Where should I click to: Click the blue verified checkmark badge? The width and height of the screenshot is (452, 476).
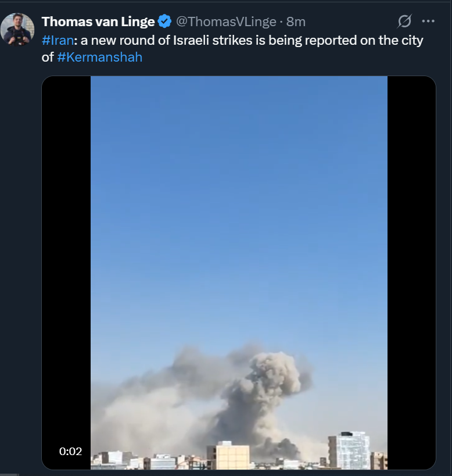click(x=165, y=22)
